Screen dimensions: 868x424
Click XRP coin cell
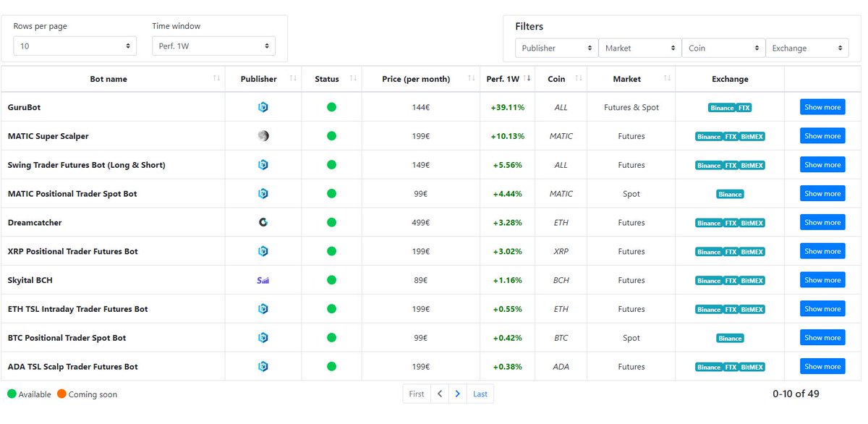(561, 251)
